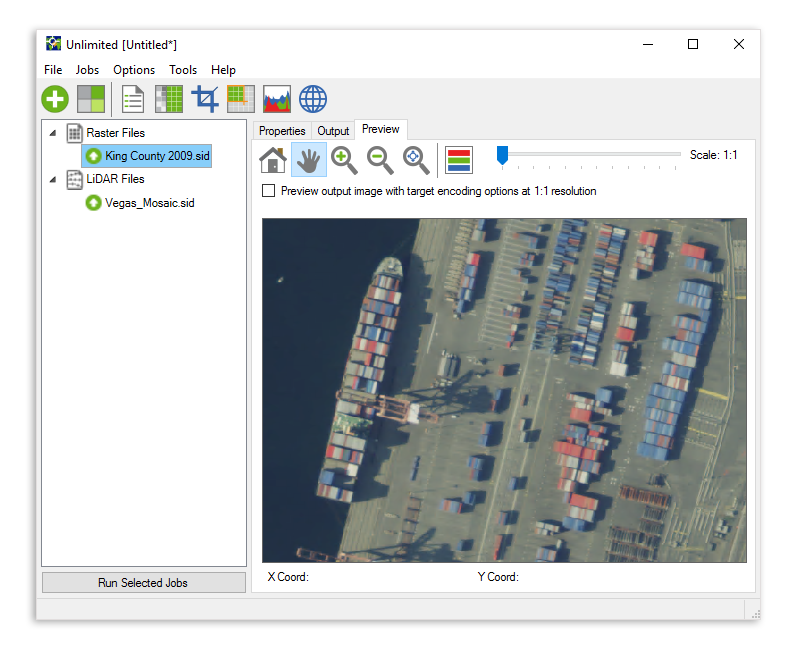Click the crop tool icon
Image resolution: width=800 pixels, height=650 pixels.
pos(205,99)
